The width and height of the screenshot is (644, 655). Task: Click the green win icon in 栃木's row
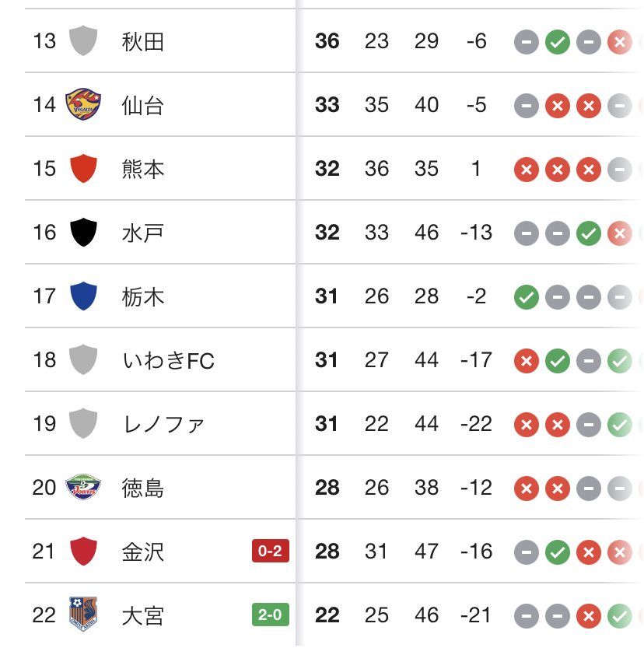(527, 296)
